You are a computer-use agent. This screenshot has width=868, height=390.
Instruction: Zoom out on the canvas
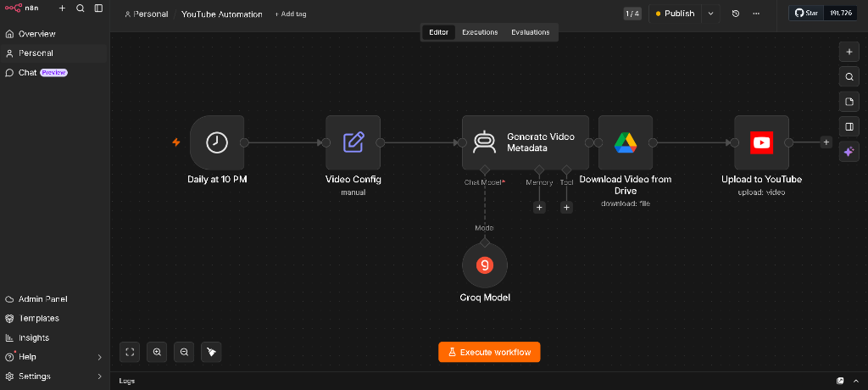click(x=184, y=352)
